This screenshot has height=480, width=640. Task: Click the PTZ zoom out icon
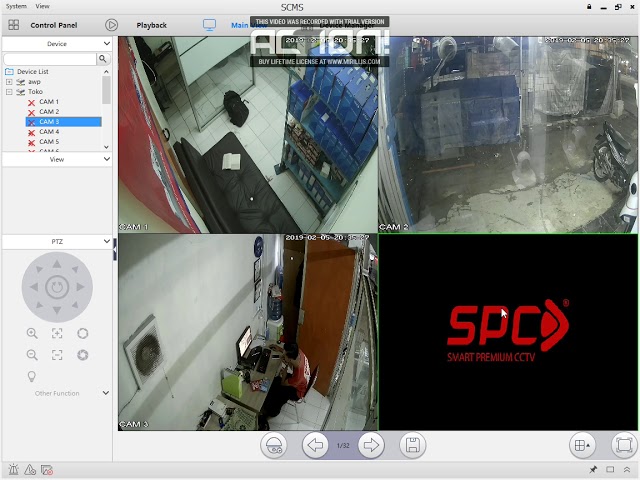32,355
